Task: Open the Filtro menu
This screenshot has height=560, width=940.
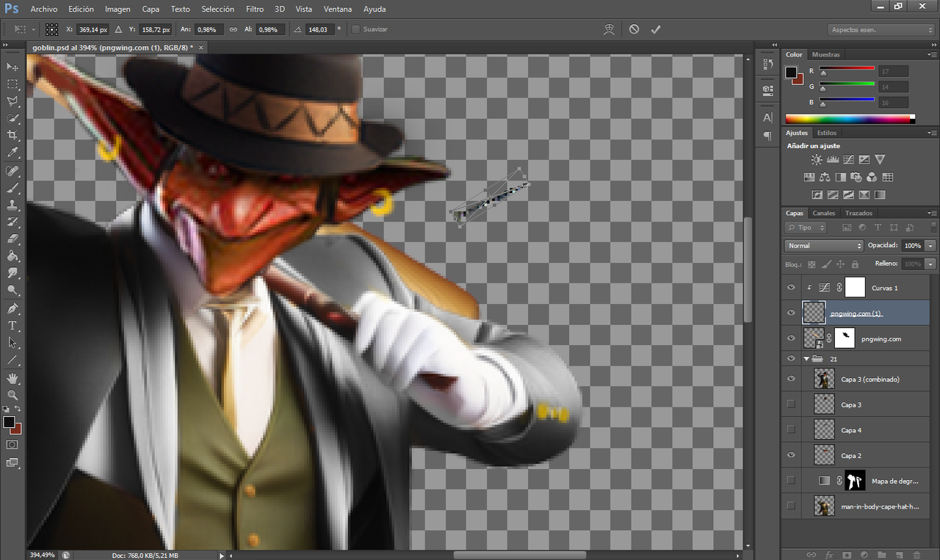Action: [255, 10]
